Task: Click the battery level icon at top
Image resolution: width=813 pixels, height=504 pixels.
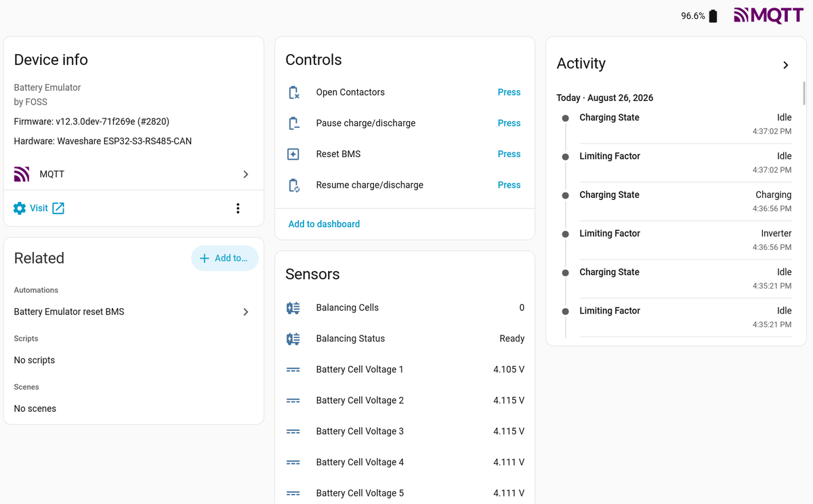Action: click(x=713, y=16)
